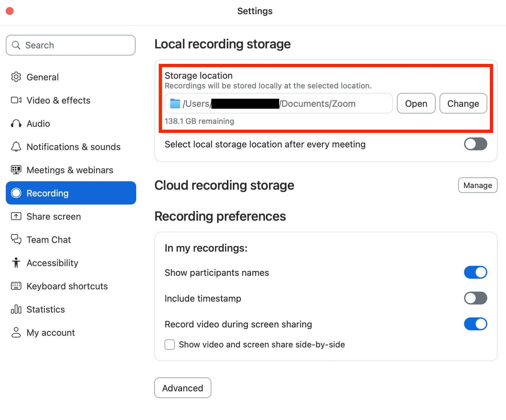Viewport: 506px width, 420px height.
Task: Click the Share screen arrow icon
Action: pos(16,216)
